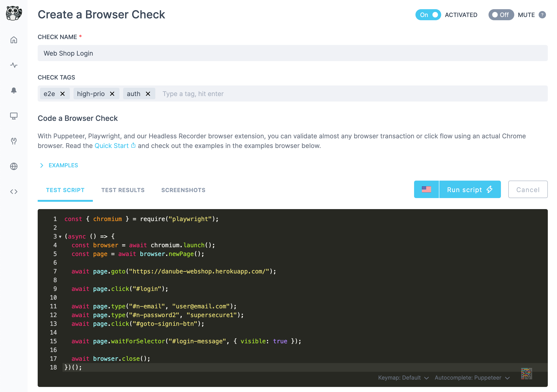Open the bell alerts icon in sidebar
This screenshot has width=557, height=392.
tap(14, 91)
